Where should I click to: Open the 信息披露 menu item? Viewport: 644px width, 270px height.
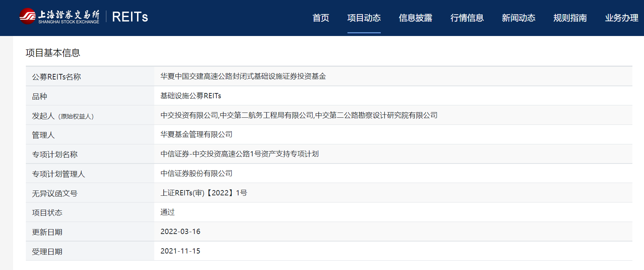[415, 18]
